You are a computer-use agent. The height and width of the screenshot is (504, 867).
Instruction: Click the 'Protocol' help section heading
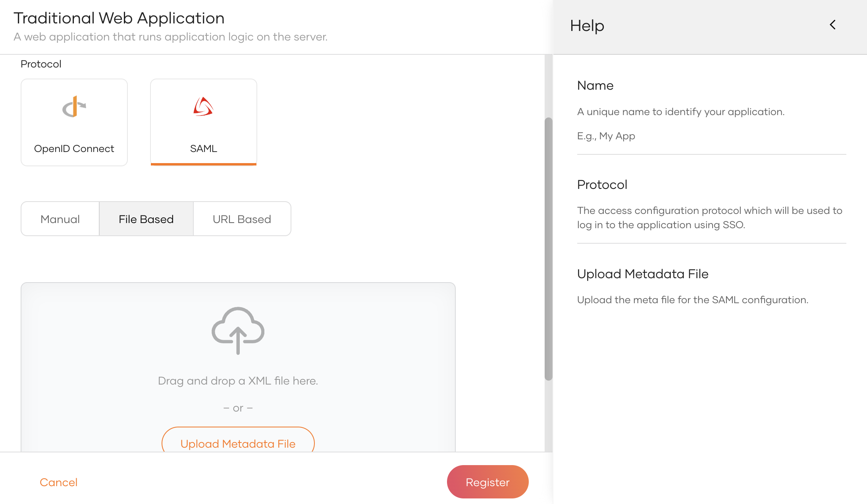tap(602, 185)
